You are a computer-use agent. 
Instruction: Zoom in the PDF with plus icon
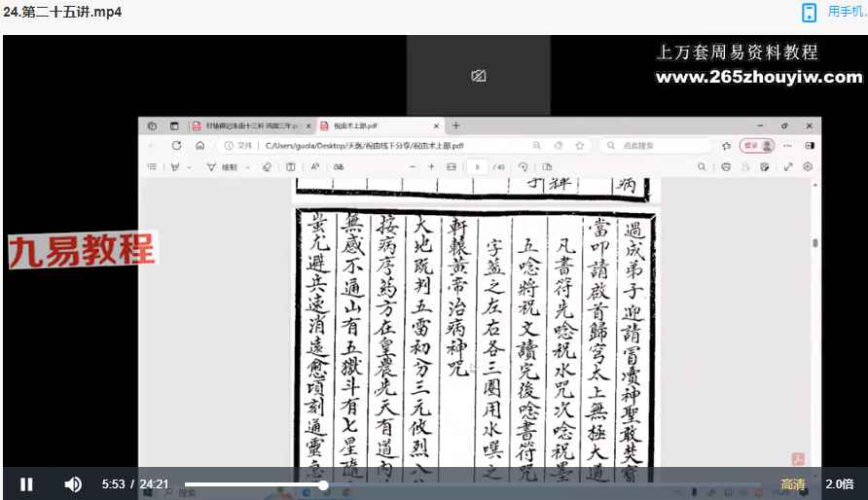click(x=431, y=167)
